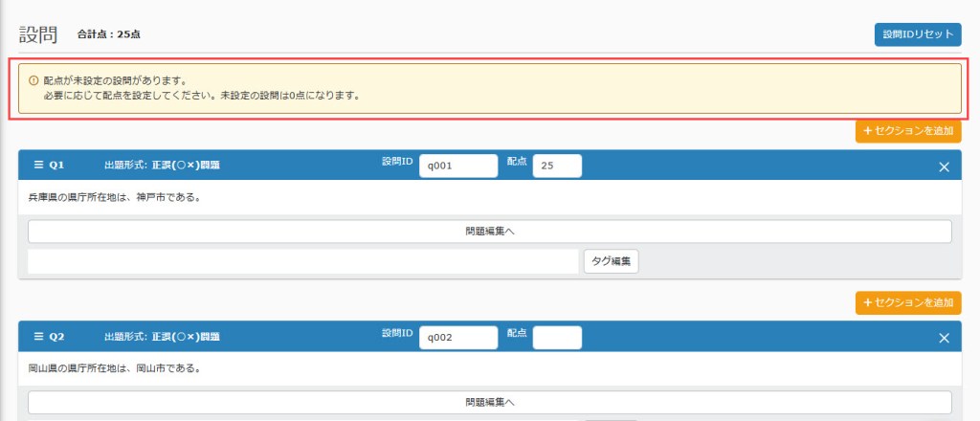This screenshot has width=980, height=421.
Task: Click the 設問IDリセット button
Action: click(917, 34)
